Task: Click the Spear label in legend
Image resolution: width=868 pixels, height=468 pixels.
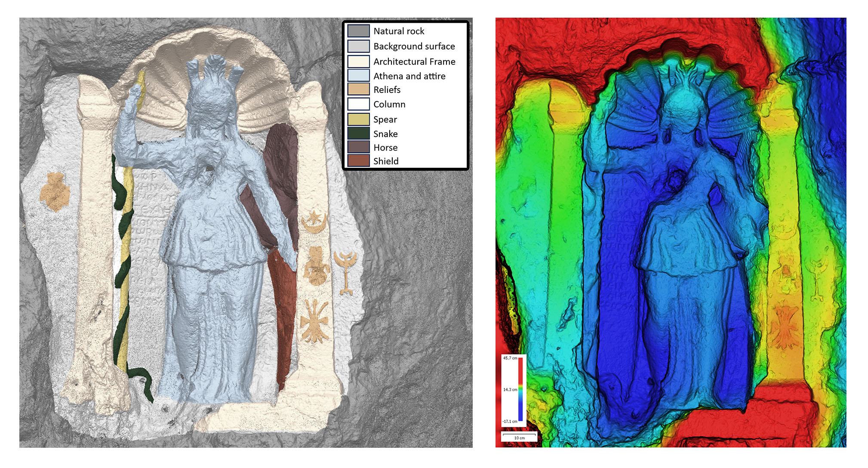Action: click(385, 120)
